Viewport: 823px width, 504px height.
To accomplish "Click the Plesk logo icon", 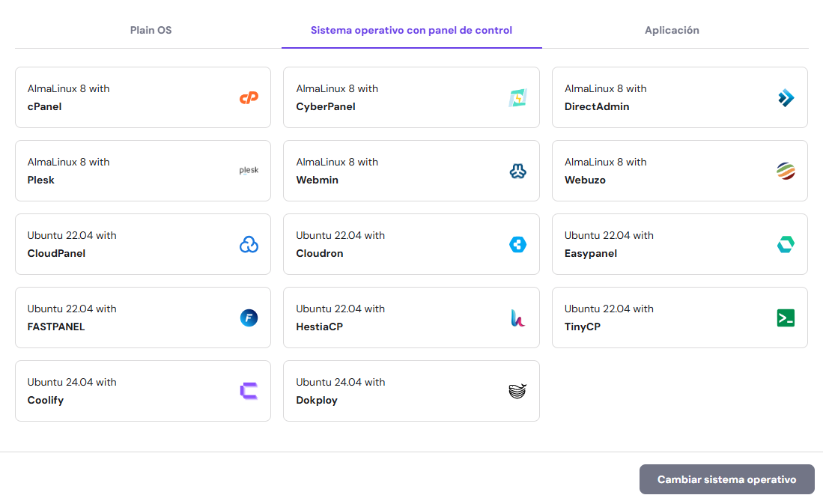I will [x=249, y=170].
